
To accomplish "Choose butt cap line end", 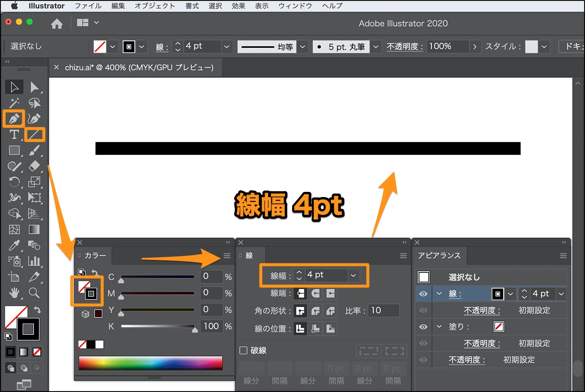I will tap(301, 293).
